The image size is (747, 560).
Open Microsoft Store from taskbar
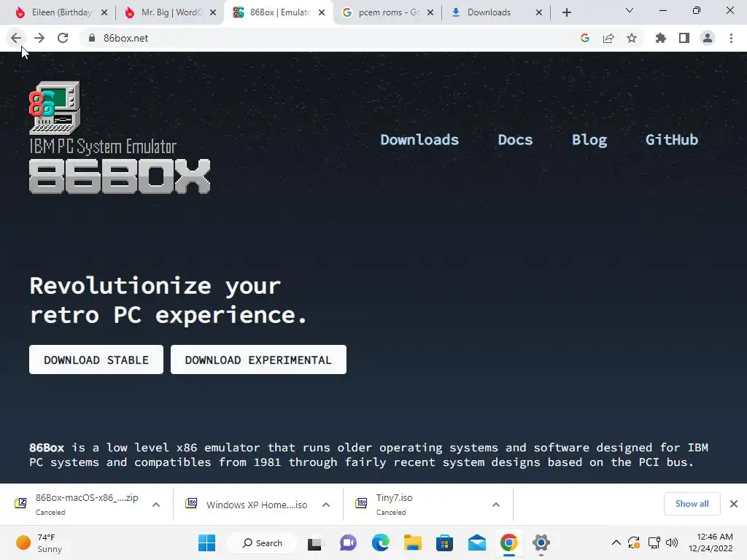pyautogui.click(x=444, y=542)
